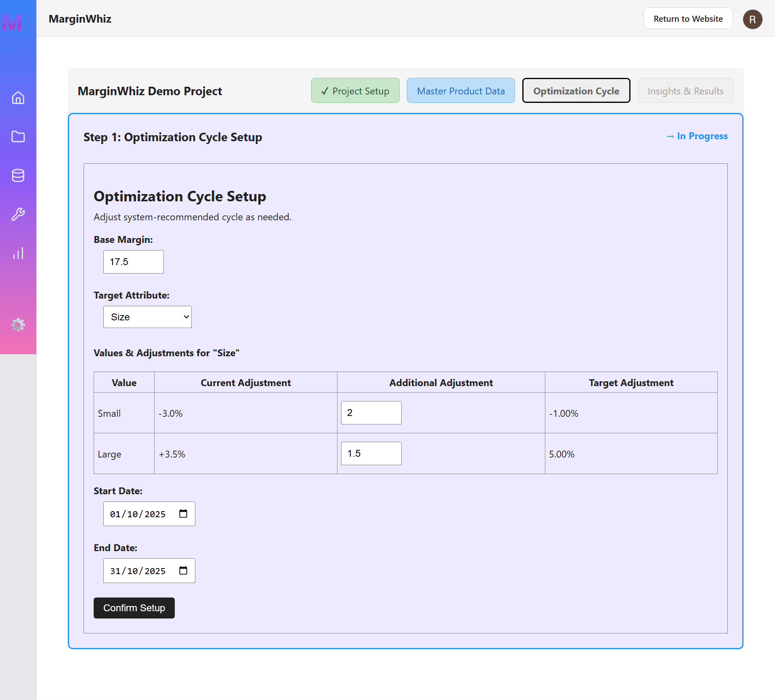Focus the Base Margin input field
This screenshot has height=700, width=775.
point(133,262)
